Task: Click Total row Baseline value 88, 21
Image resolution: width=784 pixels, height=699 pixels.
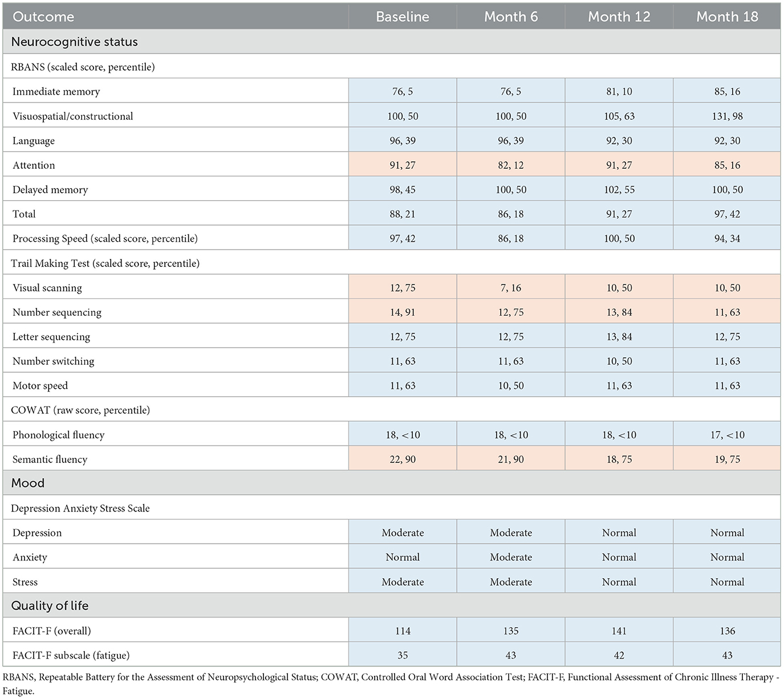Action: coord(403,214)
